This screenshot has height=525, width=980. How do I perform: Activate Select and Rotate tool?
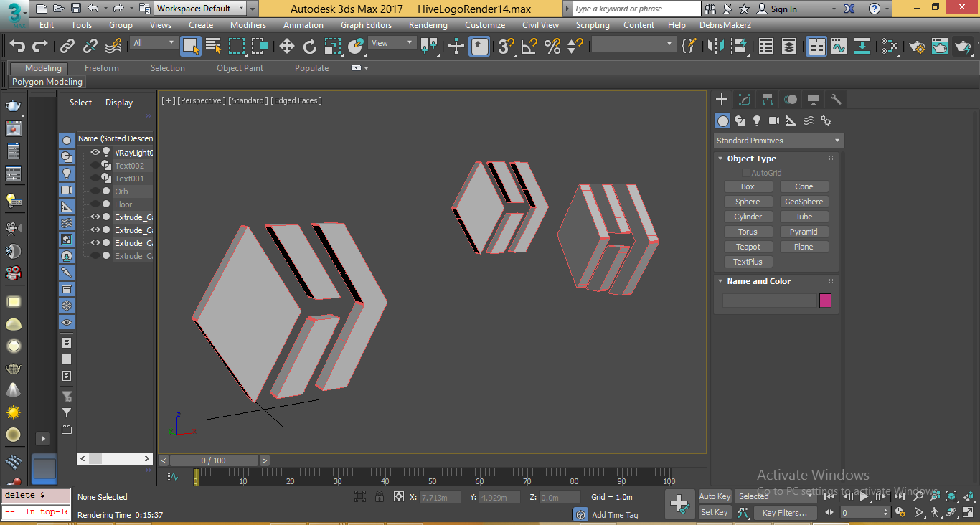310,47
